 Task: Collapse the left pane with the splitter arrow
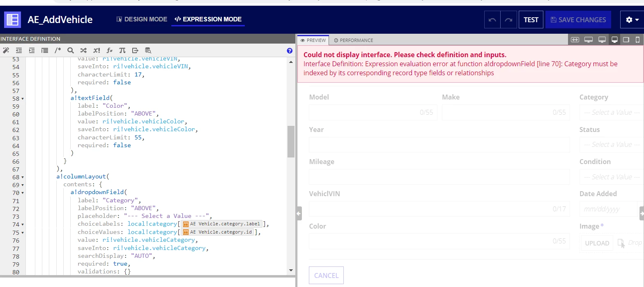pos(299,213)
